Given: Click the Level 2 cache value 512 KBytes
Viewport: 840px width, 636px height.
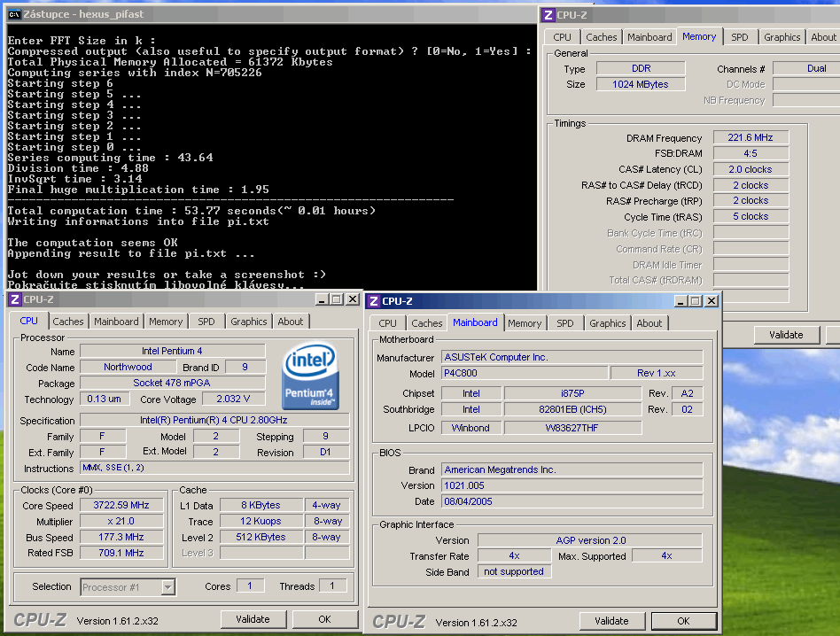Looking at the screenshot, I should coord(261,537).
